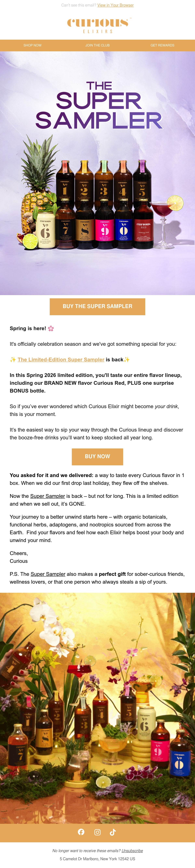Select Join The Club in the nav bar
Image resolution: width=195 pixels, height=868 pixels.
point(97,45)
